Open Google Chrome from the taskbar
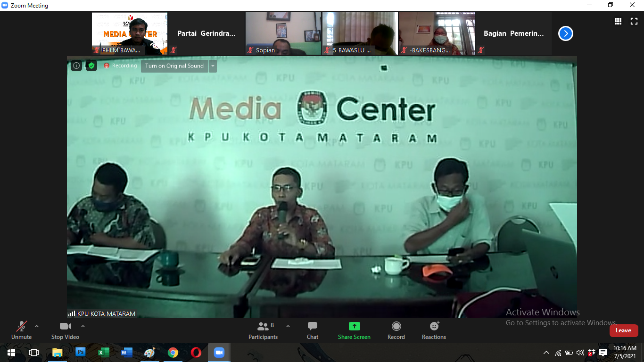Screen dimensions: 644x362 pyautogui.click(x=173, y=353)
